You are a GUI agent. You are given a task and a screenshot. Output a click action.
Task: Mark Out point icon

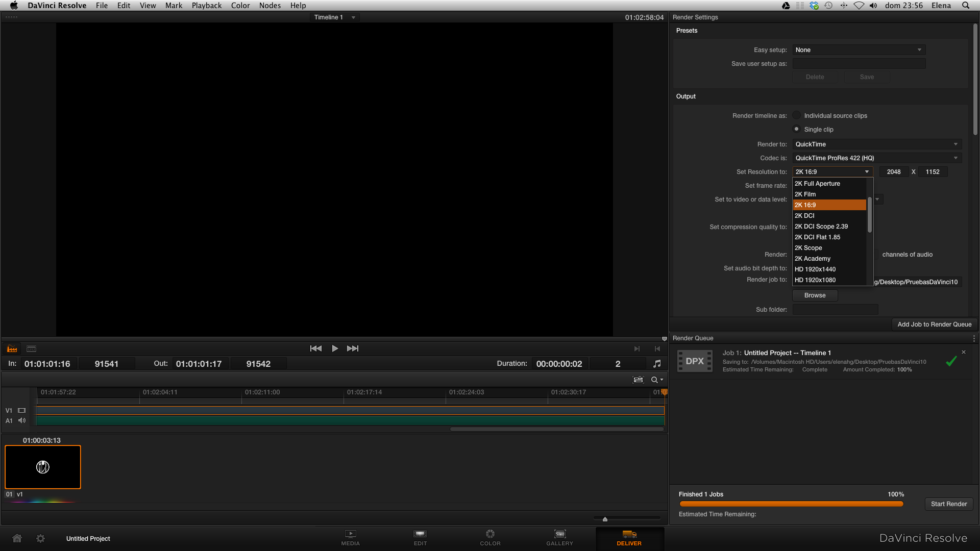657,349
